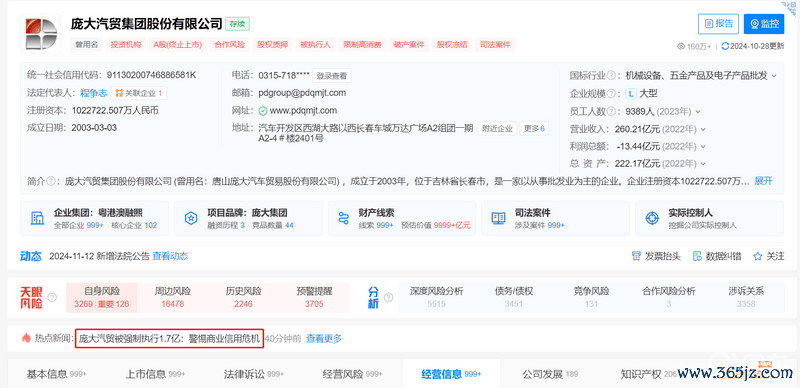This screenshot has height=388, width=800.
Task: Click 登录查看 to reveal phone number
Action: tap(332, 76)
